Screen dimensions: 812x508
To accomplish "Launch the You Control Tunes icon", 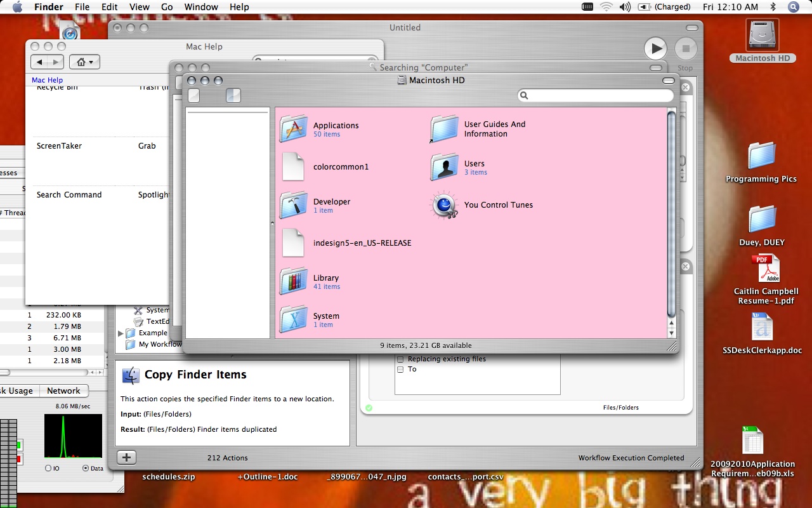I will click(x=444, y=205).
